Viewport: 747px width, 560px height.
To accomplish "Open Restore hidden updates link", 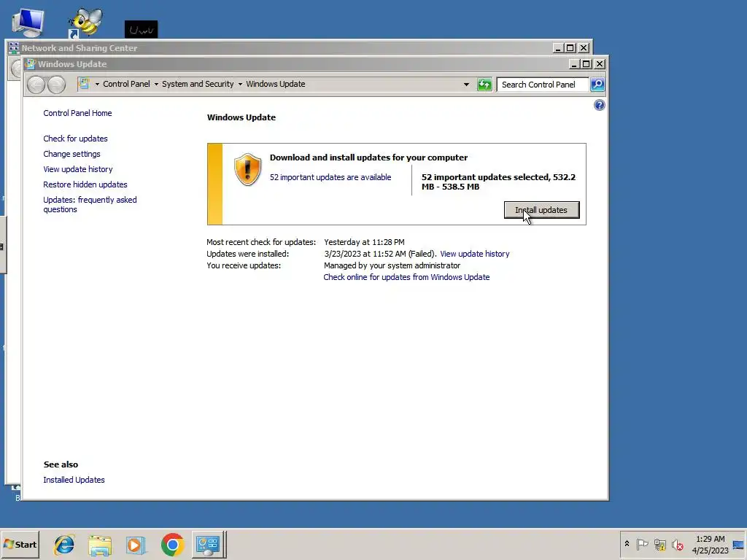I will pos(85,184).
